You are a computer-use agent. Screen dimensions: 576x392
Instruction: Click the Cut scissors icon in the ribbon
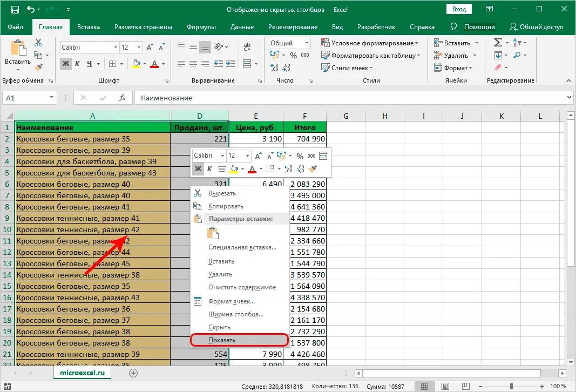pos(38,43)
